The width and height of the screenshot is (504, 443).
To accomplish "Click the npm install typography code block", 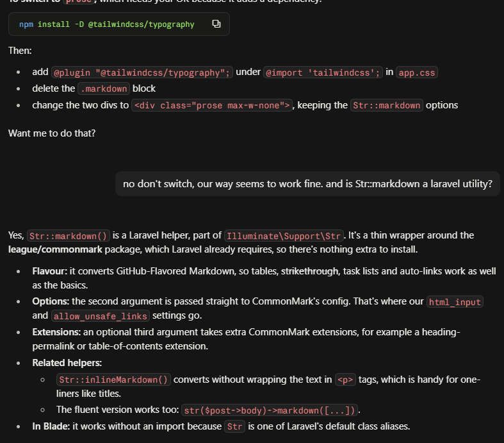I will [119, 24].
